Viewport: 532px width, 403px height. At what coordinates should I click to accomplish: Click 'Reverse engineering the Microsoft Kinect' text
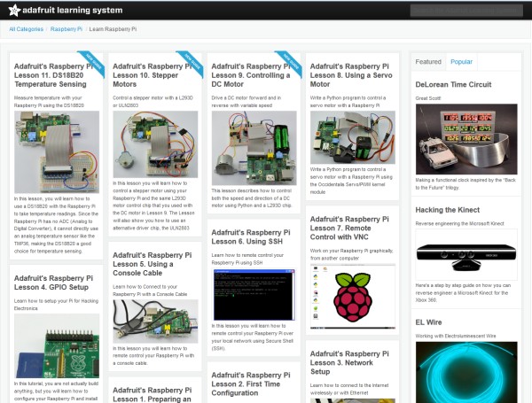pyautogui.click(x=459, y=224)
